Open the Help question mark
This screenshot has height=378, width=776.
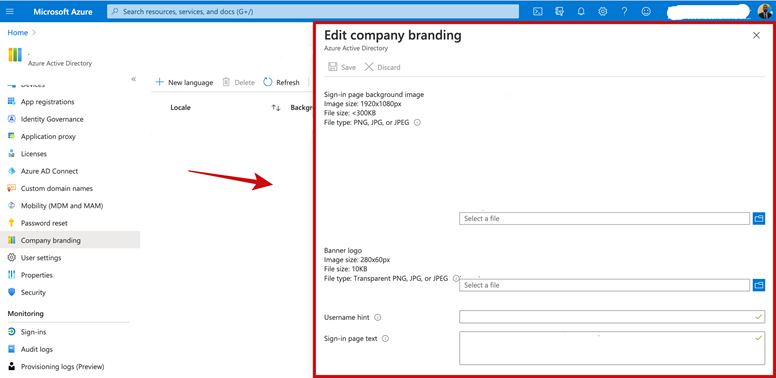[x=625, y=11]
